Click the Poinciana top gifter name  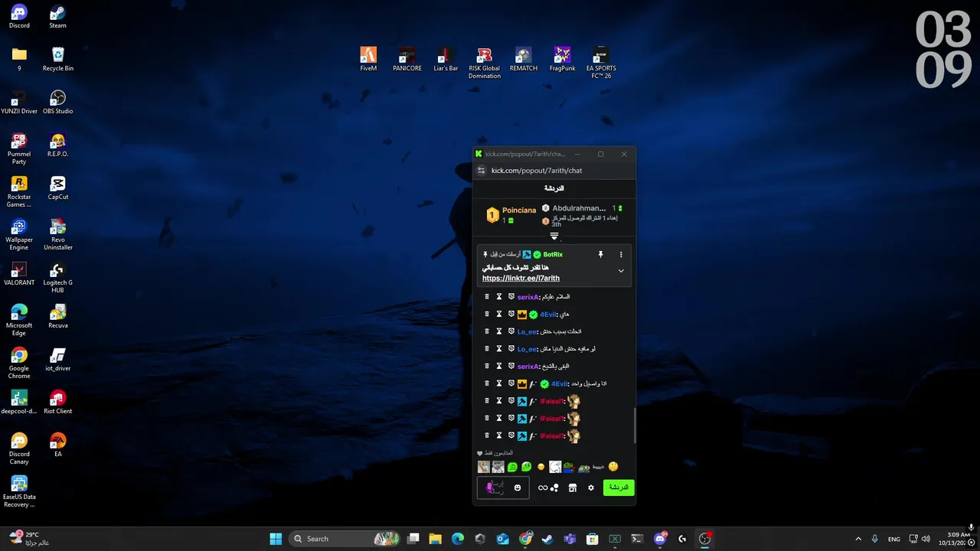point(519,210)
